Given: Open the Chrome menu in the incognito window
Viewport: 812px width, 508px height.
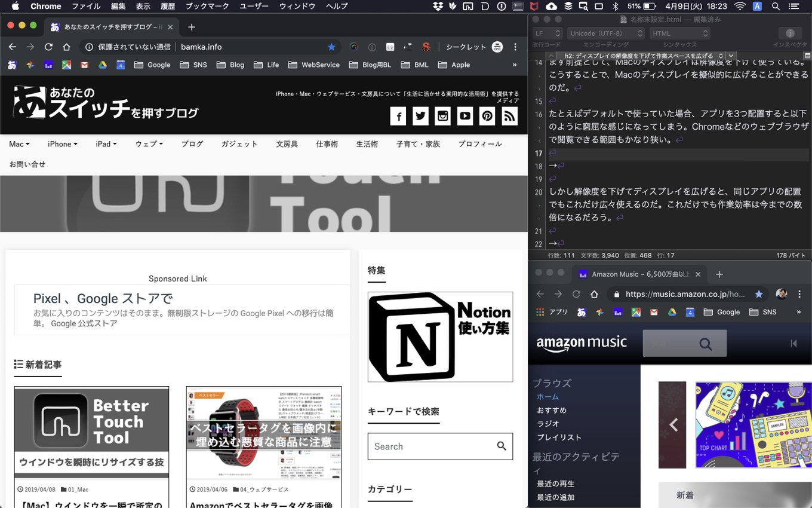Looking at the screenshot, I should point(515,47).
